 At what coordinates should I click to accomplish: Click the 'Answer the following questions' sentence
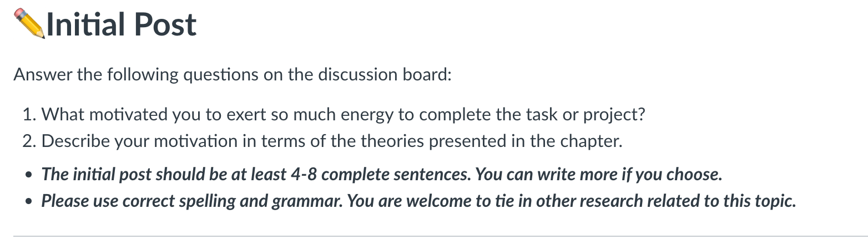click(x=233, y=74)
